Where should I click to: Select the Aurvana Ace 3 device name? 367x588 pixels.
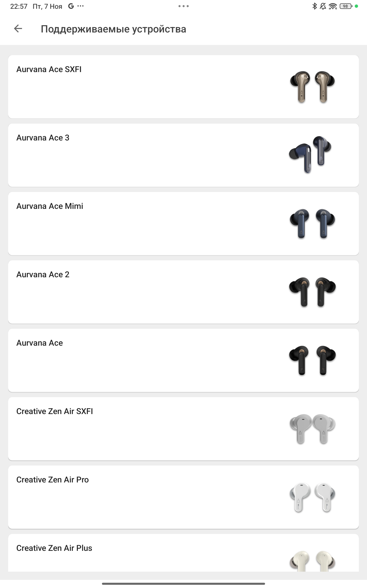[x=43, y=138]
